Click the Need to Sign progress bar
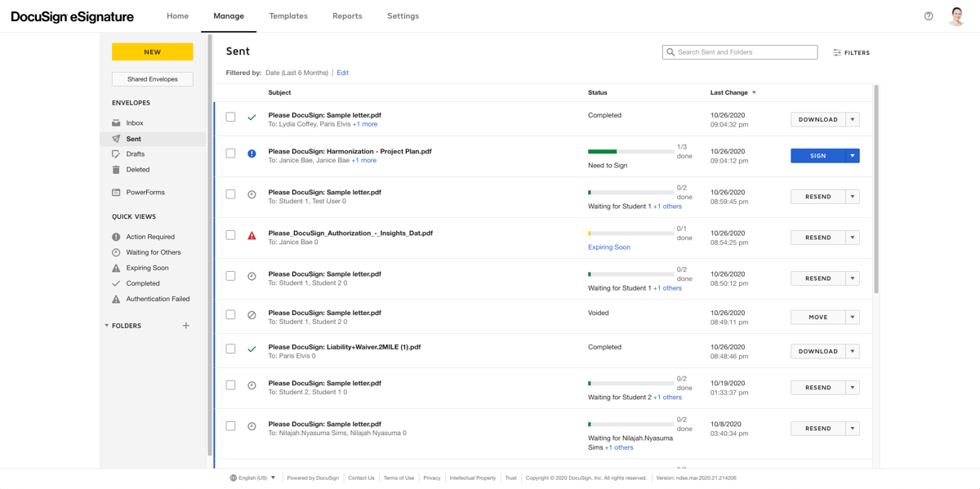Viewport: 980px width, 489px height. point(630,151)
